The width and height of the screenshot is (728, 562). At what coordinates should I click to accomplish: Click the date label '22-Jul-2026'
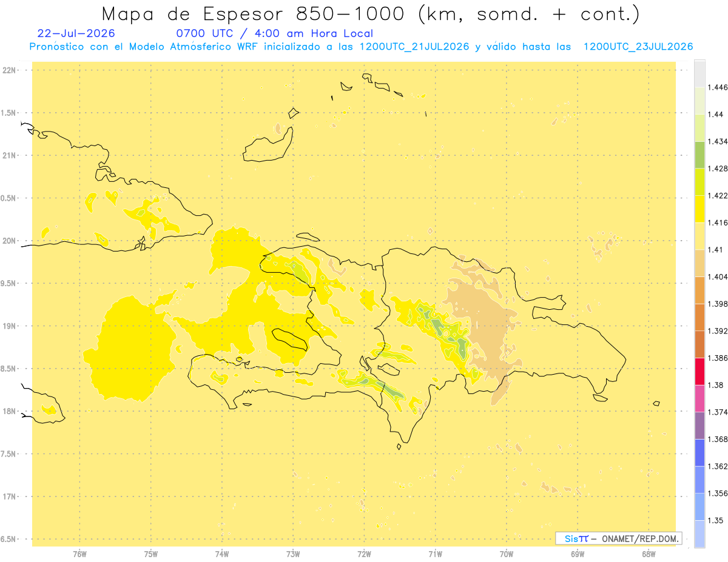76,33
